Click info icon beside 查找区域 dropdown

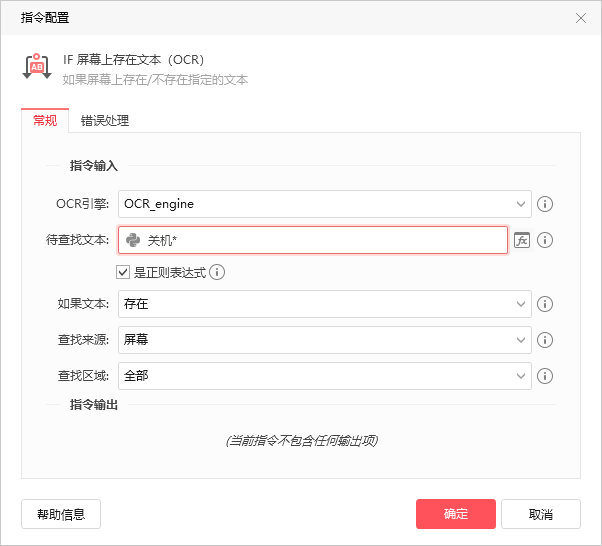[545, 376]
